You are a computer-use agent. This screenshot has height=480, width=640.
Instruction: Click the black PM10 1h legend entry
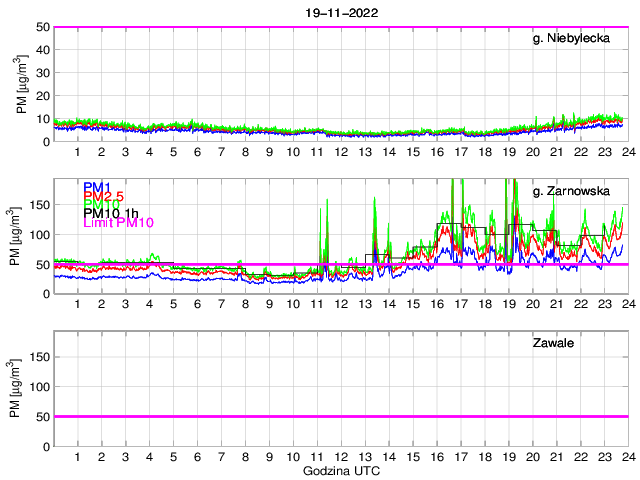[x=110, y=213]
